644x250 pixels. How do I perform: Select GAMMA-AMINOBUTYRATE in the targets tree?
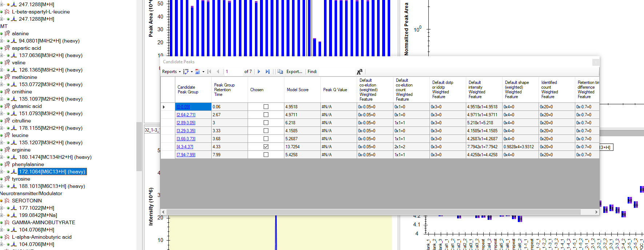43,222
